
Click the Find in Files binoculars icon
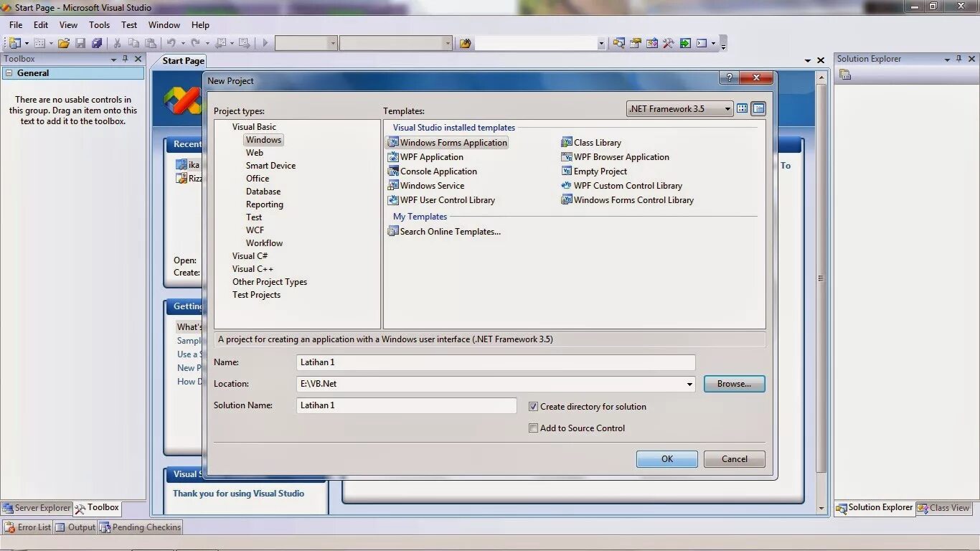coord(465,43)
